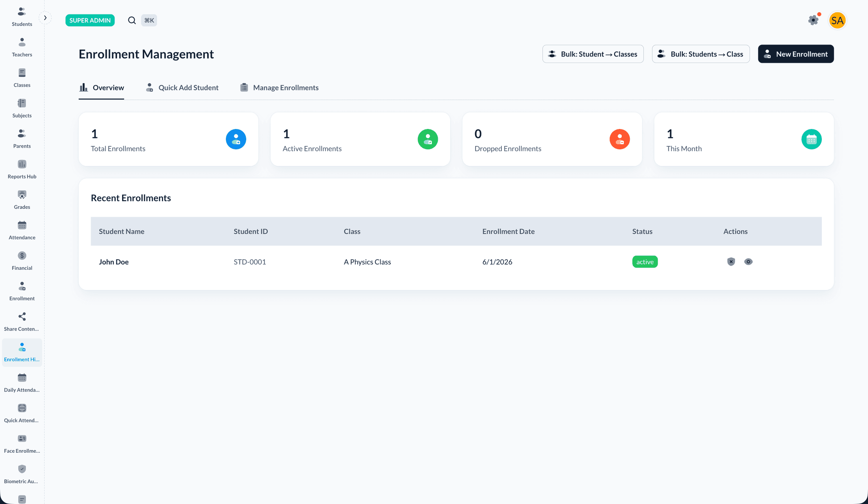Screen dimensions: 868x504
Task: Open settings gear with notification dot
Action: (813, 20)
